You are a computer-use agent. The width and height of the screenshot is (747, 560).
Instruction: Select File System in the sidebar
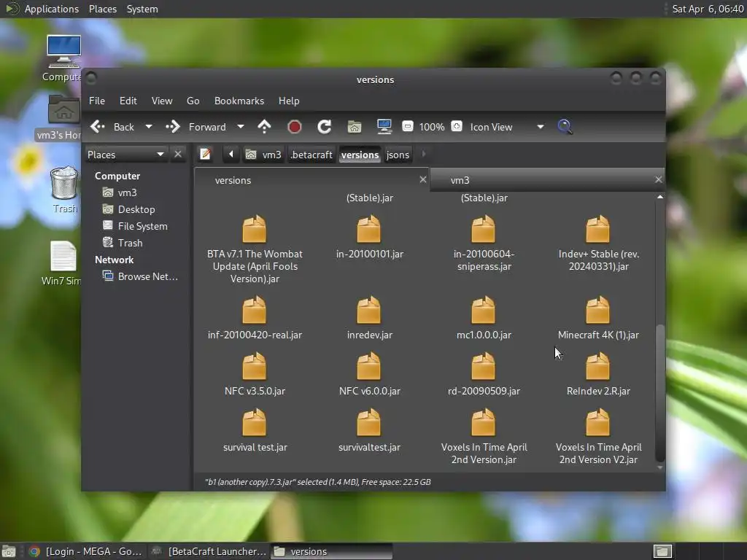(x=142, y=226)
